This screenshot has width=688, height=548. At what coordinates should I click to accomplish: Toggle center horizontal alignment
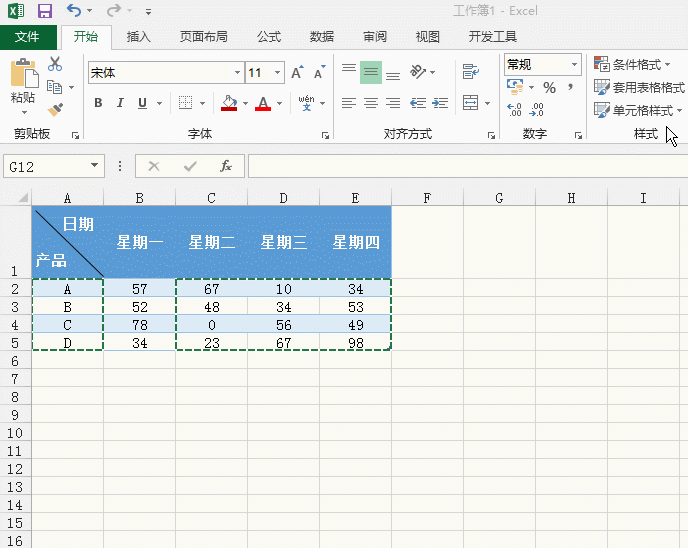pyautogui.click(x=371, y=103)
